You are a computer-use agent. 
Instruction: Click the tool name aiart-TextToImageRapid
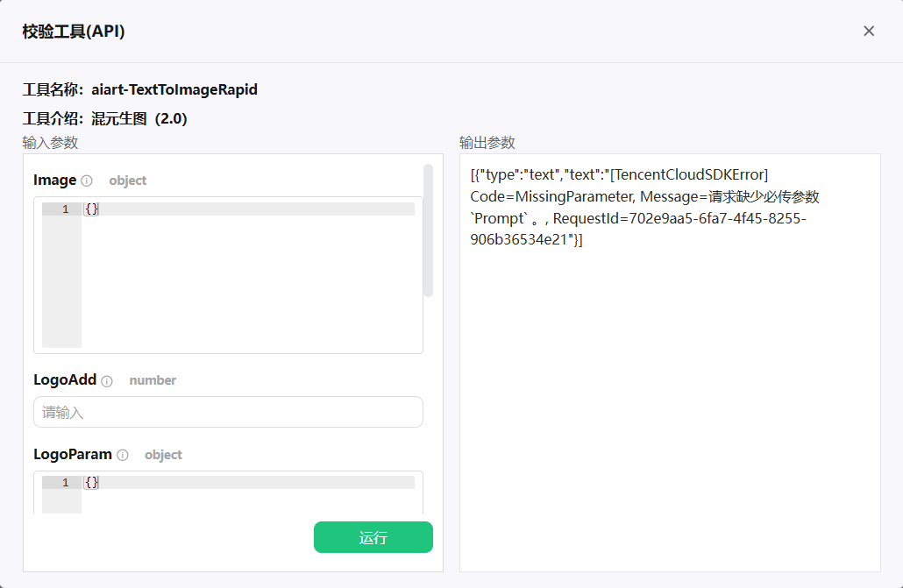[x=174, y=89]
